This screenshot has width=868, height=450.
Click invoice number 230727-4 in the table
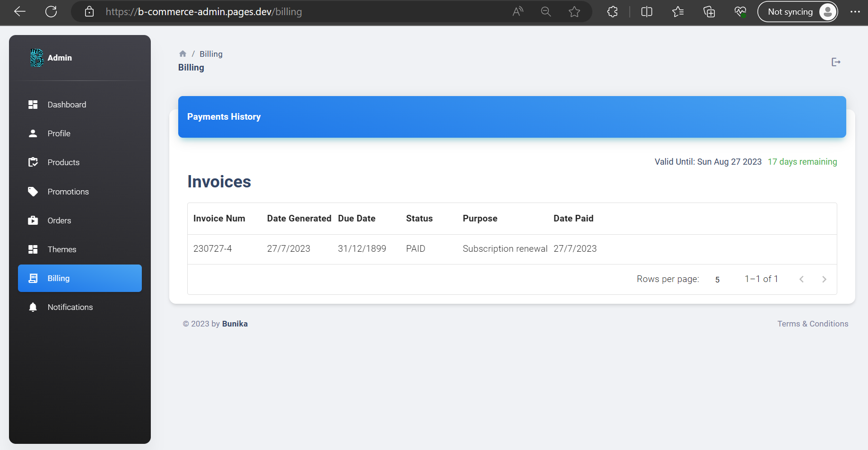pos(212,248)
